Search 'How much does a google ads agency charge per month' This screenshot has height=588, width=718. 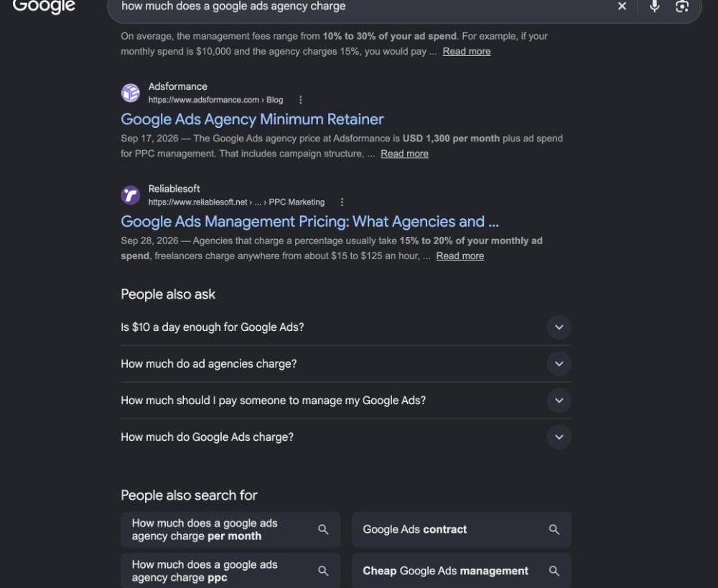(230, 530)
